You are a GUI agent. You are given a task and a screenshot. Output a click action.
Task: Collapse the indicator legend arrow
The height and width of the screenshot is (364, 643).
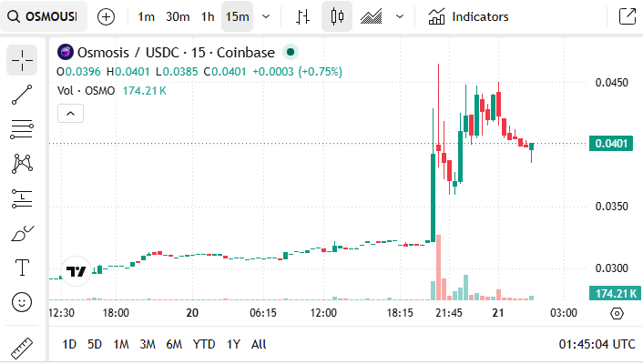coord(70,114)
